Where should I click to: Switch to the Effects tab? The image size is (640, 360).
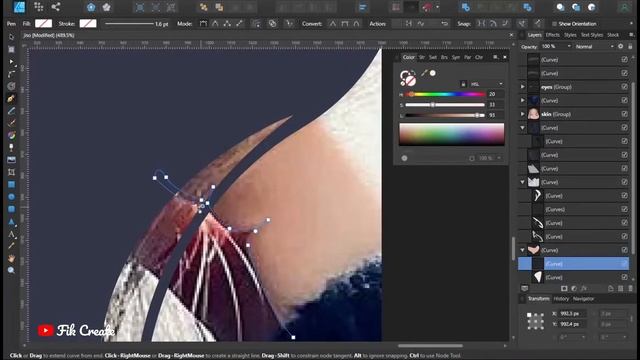point(553,35)
